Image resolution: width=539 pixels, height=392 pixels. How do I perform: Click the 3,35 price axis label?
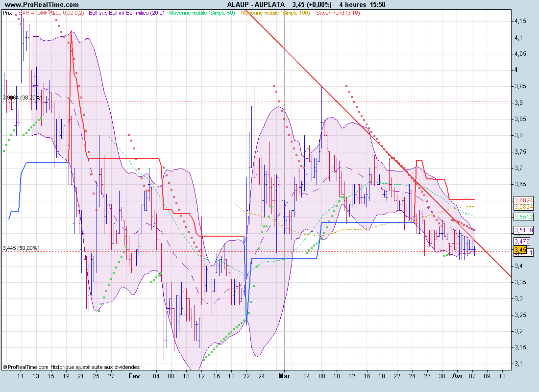tap(520, 282)
